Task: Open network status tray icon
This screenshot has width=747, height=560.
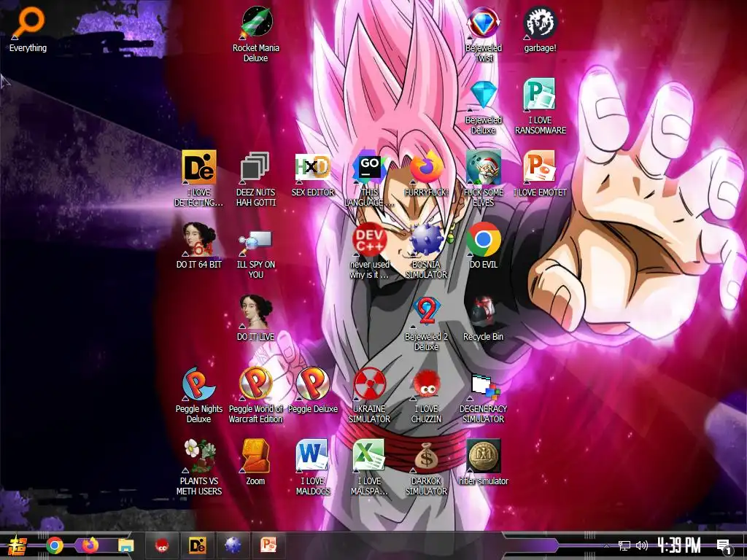Action: (624, 545)
